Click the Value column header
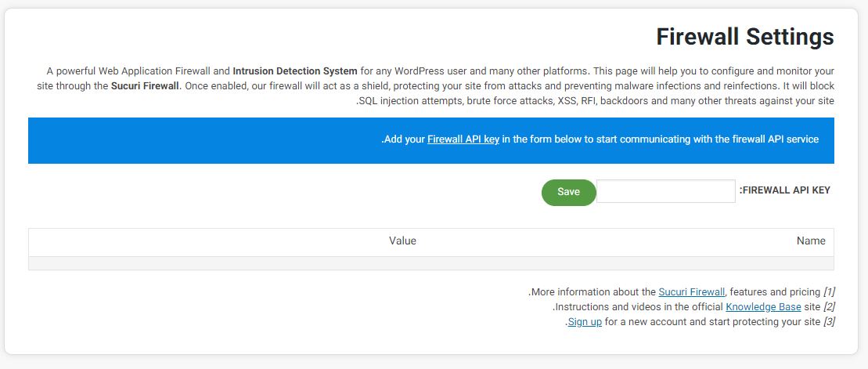The width and height of the screenshot is (868, 369). click(402, 241)
